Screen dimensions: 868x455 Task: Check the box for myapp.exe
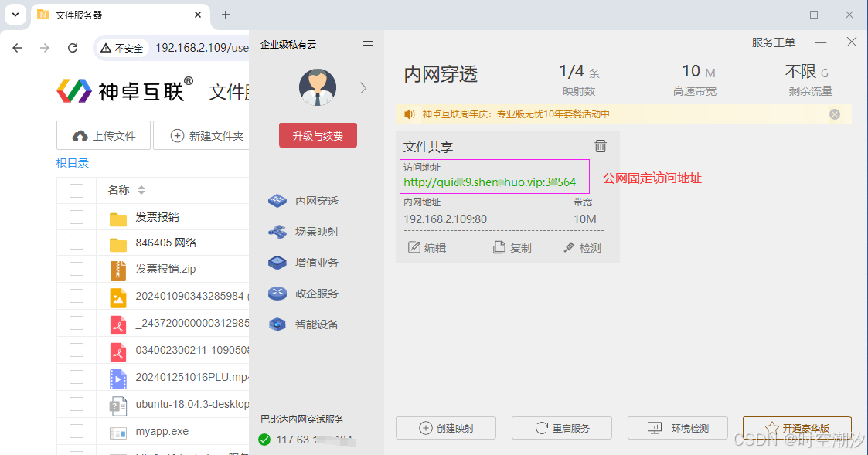(77, 431)
